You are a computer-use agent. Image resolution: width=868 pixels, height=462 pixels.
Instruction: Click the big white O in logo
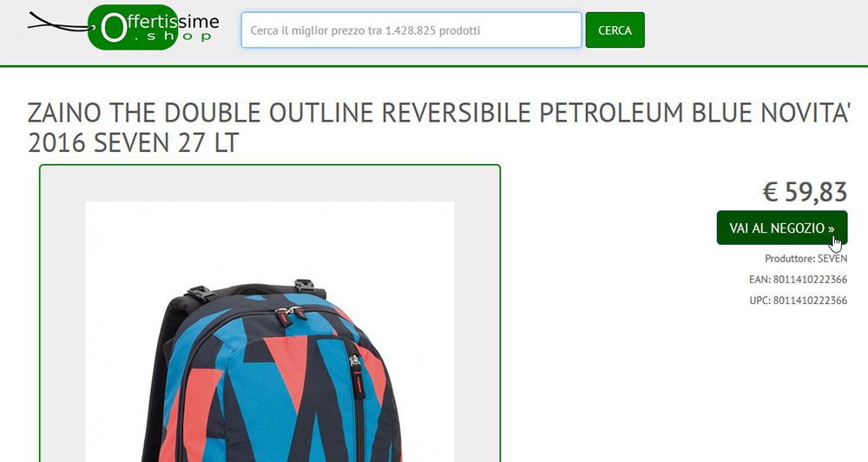click(x=114, y=28)
